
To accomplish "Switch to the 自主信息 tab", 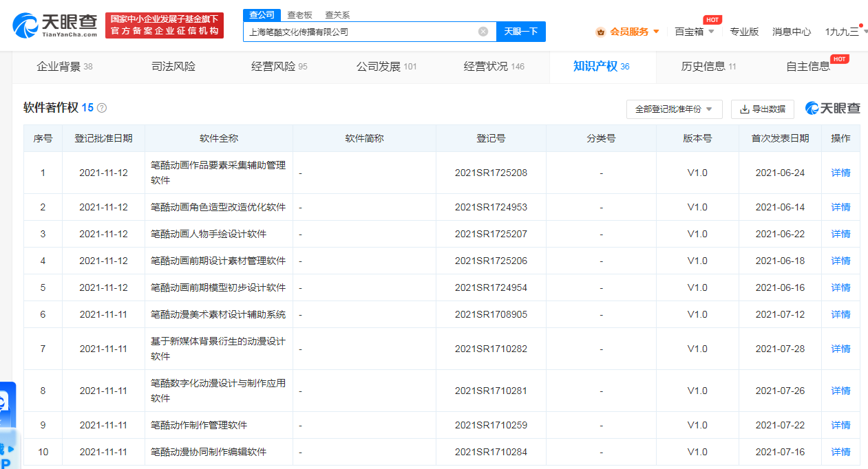I will pos(808,67).
